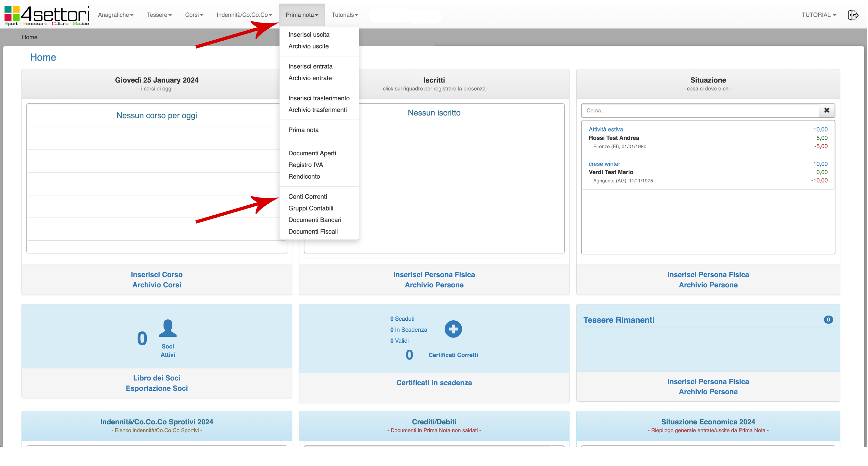Open the Attività estiva entry for Rossi
Viewport: 868px width, 466px height.
coord(605,129)
